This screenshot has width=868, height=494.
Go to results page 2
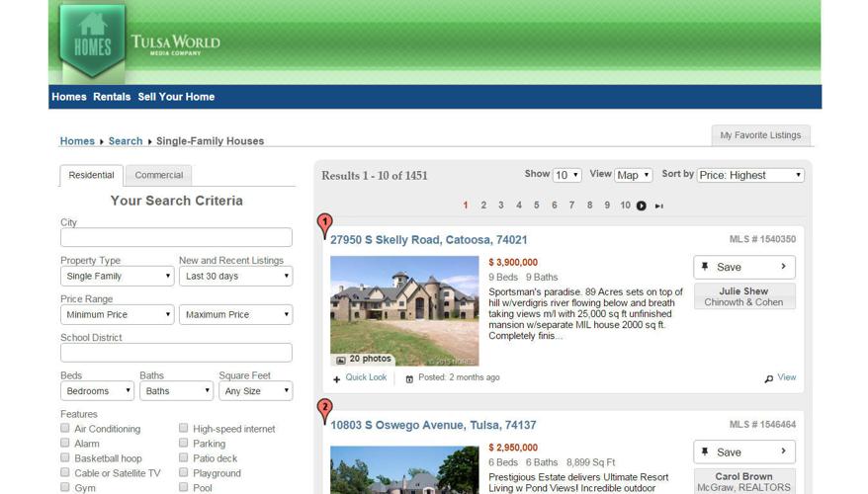pyautogui.click(x=483, y=206)
